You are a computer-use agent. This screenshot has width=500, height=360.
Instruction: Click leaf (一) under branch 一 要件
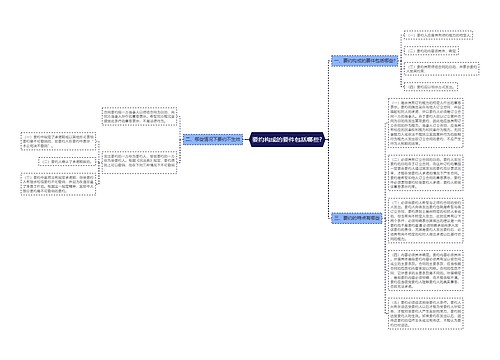pyautogui.click(x=438, y=35)
